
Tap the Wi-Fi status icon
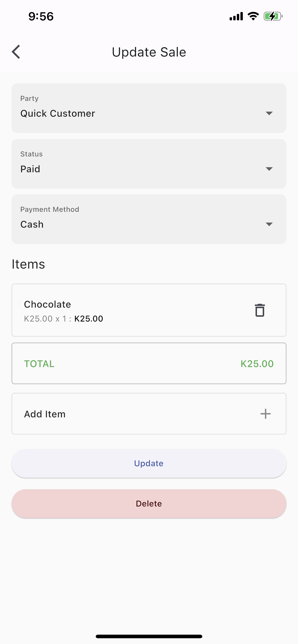click(253, 16)
